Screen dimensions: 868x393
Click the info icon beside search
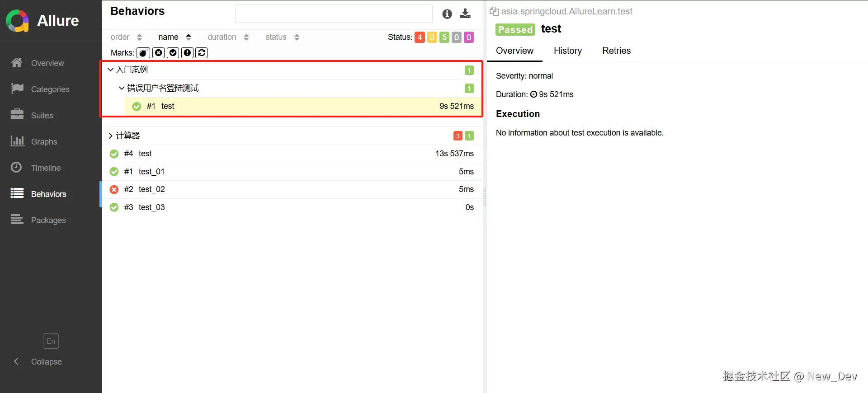coord(447,14)
